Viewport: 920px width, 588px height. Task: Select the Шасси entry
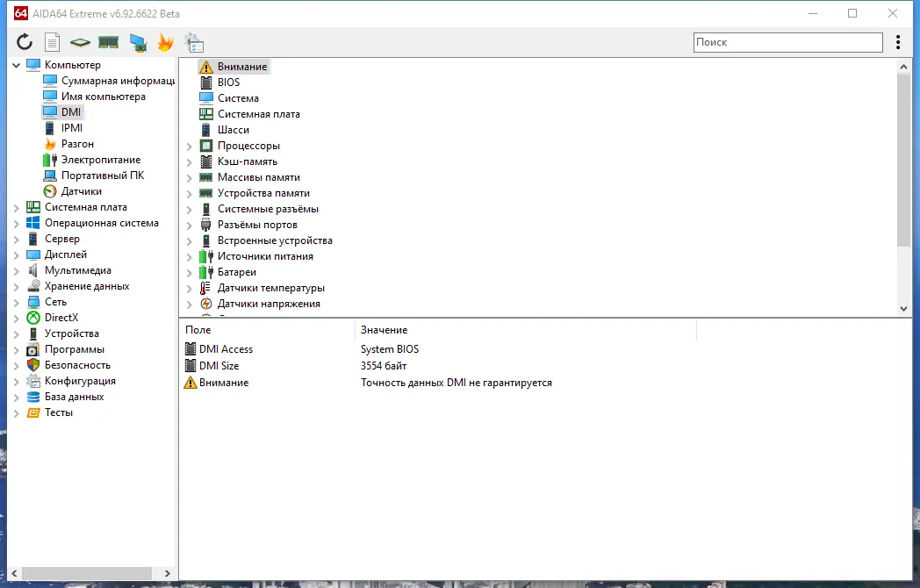[x=233, y=130]
